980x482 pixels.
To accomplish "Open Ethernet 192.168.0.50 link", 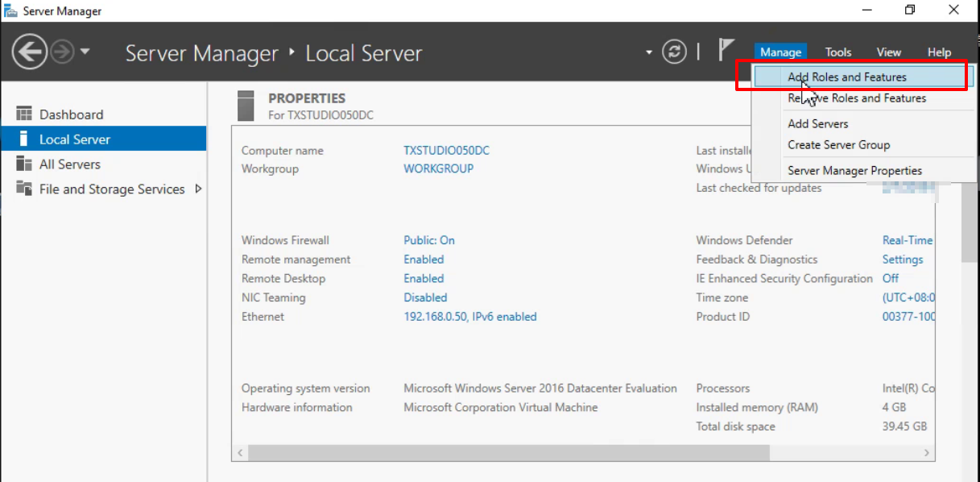I will (470, 317).
